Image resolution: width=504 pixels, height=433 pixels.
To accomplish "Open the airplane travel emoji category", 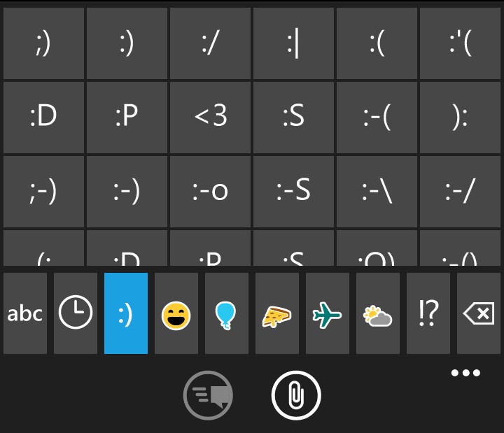I will pos(327,313).
